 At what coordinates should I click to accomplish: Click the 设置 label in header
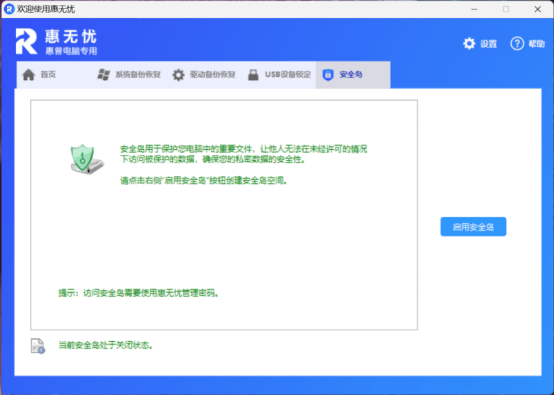point(489,44)
